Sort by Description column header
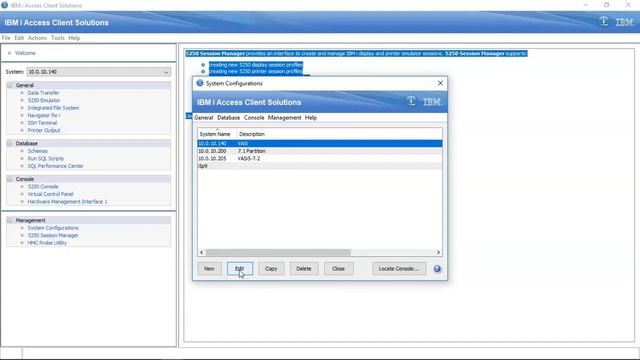640x360 pixels. (252, 134)
